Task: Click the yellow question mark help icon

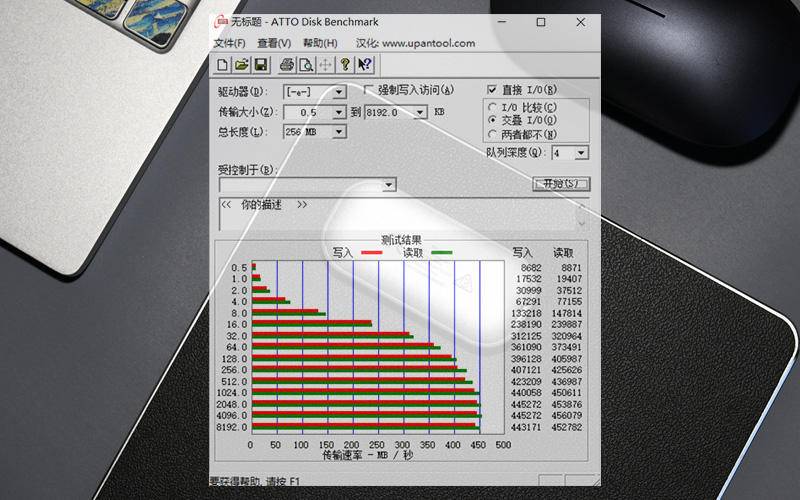Action: [345, 65]
